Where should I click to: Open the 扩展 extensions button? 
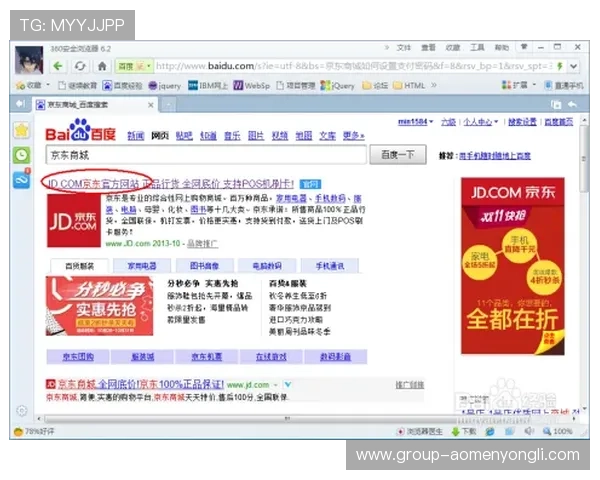(515, 85)
